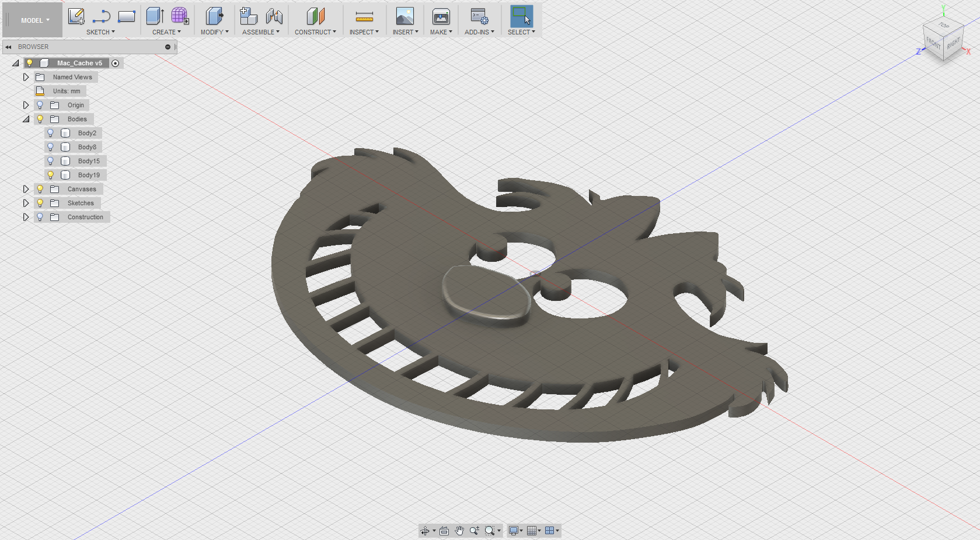This screenshot has width=980, height=540.
Task: Activate component radio button beside Mac_Cache v5
Action: (116, 63)
